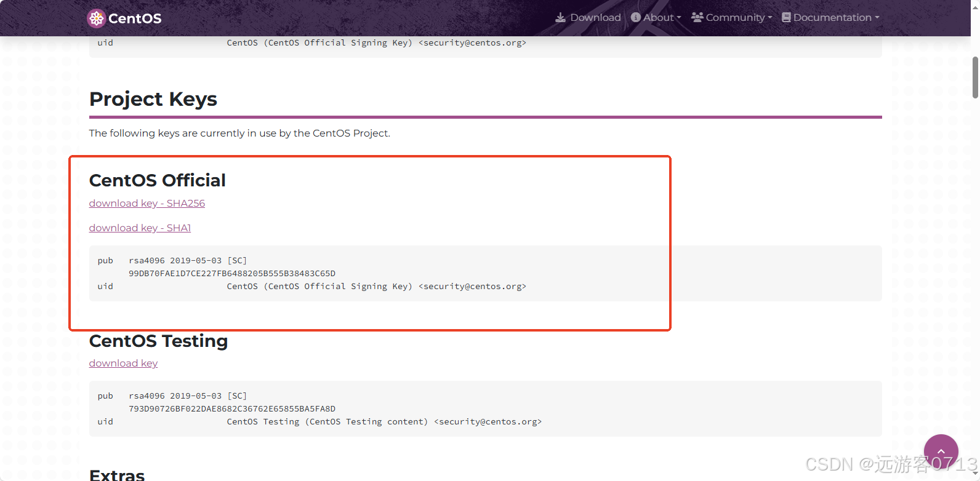Click the info icon beside About

click(636, 17)
